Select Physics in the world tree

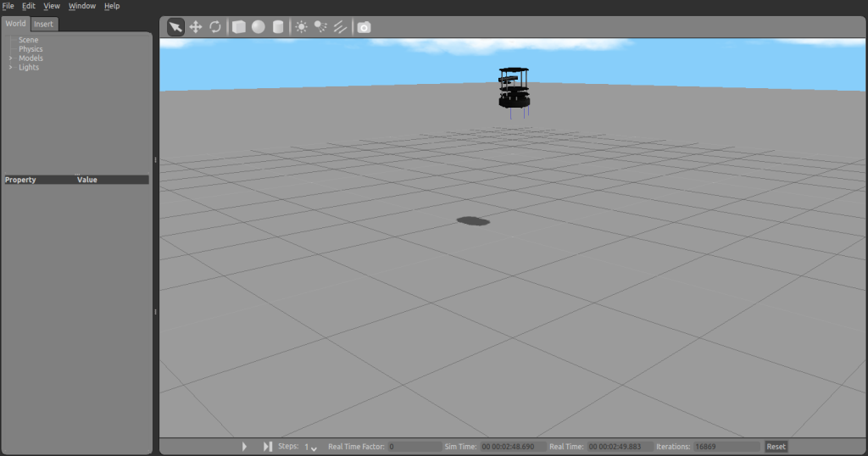pos(31,49)
